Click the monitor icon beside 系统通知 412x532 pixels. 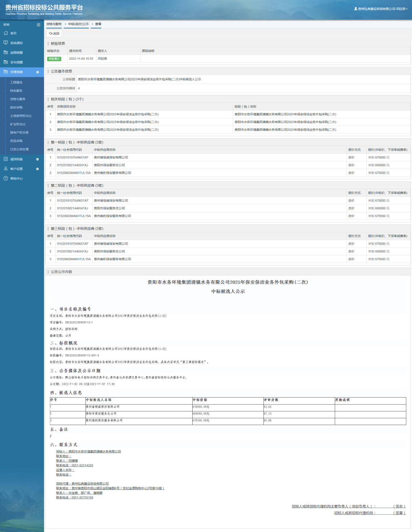[5, 43]
